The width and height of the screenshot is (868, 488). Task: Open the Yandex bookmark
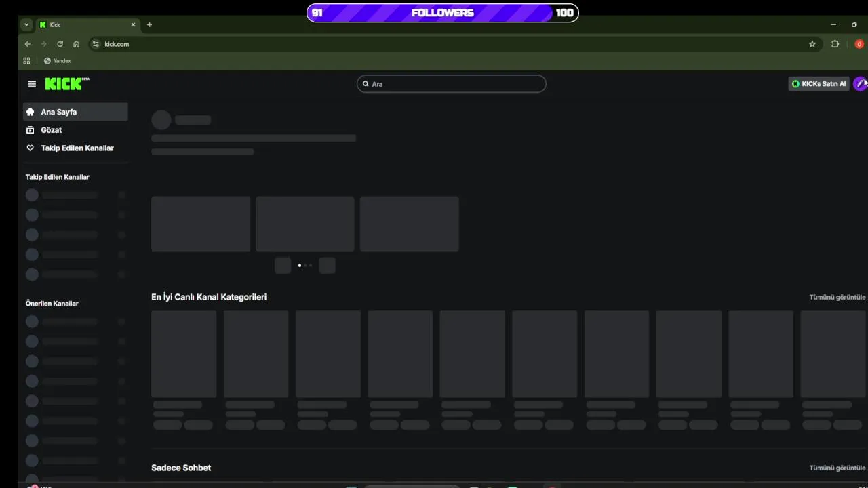coord(58,61)
